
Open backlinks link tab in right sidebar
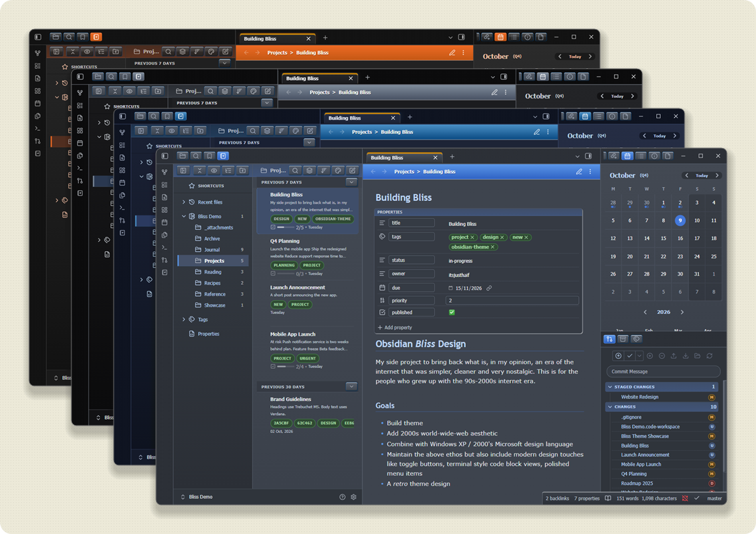(x=614, y=156)
